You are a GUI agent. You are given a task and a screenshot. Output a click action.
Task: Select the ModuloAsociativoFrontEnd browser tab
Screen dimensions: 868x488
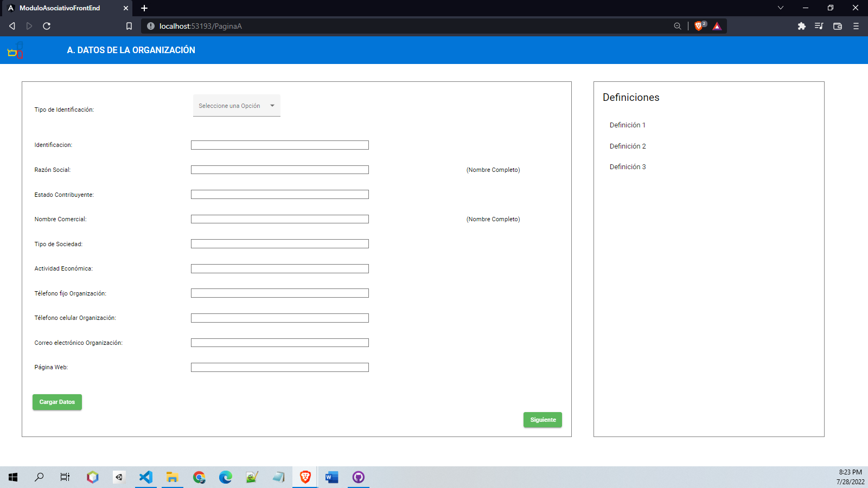tap(66, 8)
